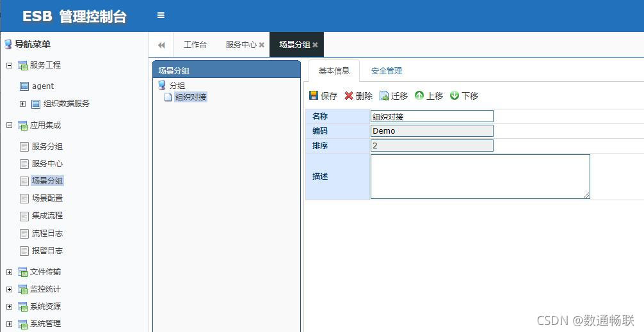Click the 文件传输 folder icon
The image size is (644, 332).
tap(22, 272)
